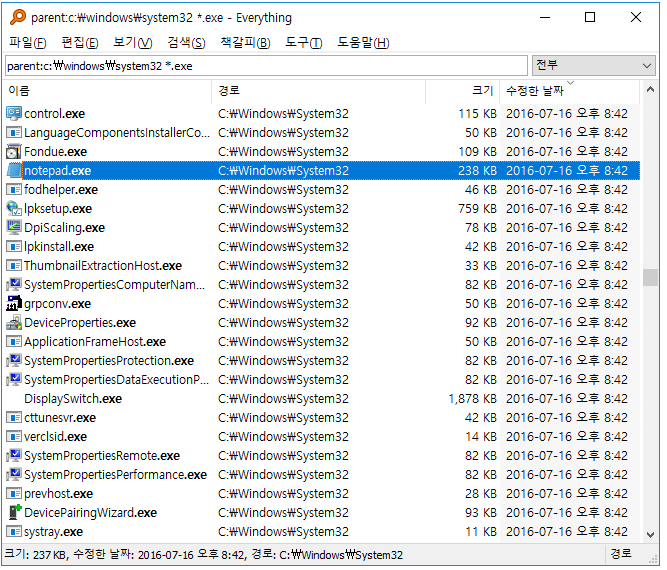Click the 14 KB size cell
Viewport: 667px width, 570px height.
pos(481,437)
